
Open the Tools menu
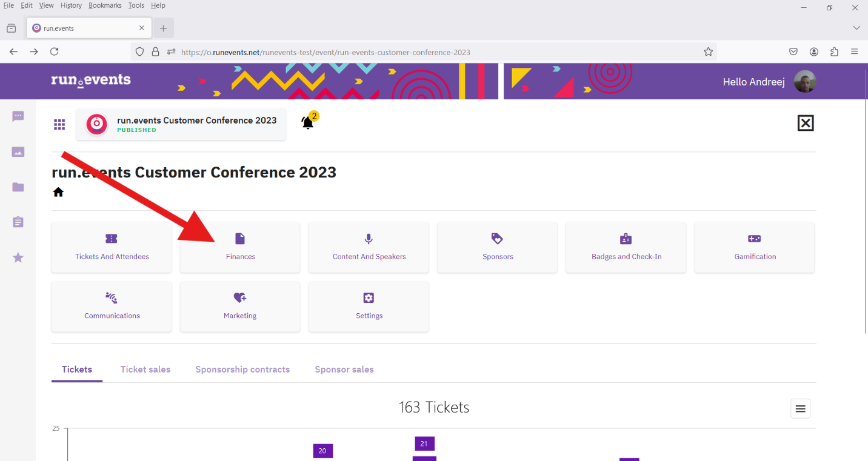click(x=136, y=5)
